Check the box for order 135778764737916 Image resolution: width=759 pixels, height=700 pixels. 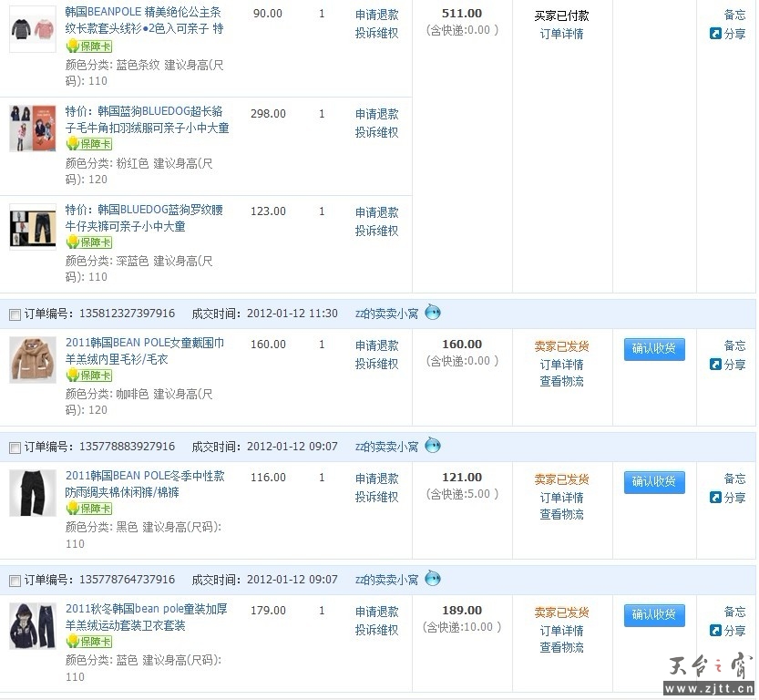point(15,581)
